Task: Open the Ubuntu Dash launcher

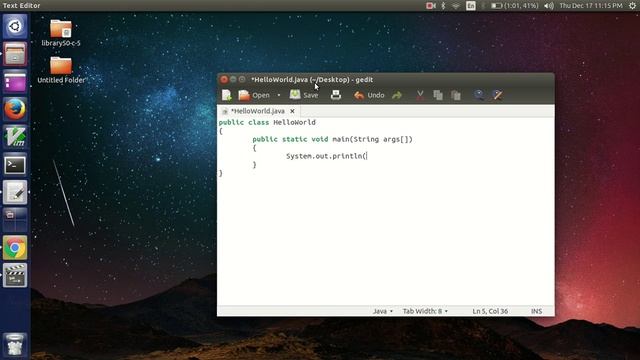Action: click(15, 27)
